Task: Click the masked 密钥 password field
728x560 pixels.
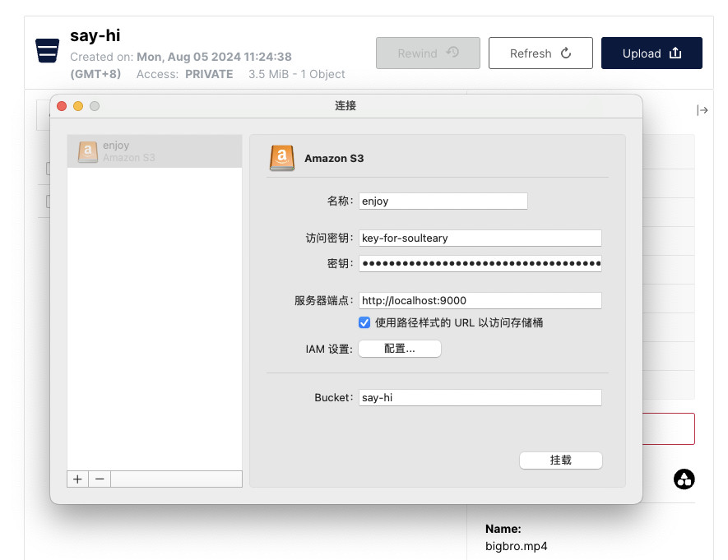Action: 480,263
